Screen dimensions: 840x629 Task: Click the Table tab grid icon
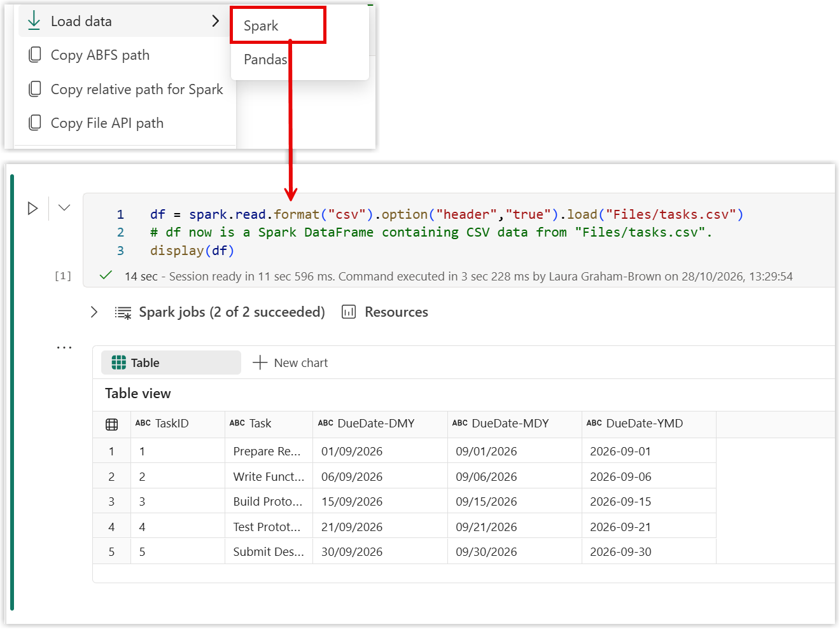(x=119, y=363)
